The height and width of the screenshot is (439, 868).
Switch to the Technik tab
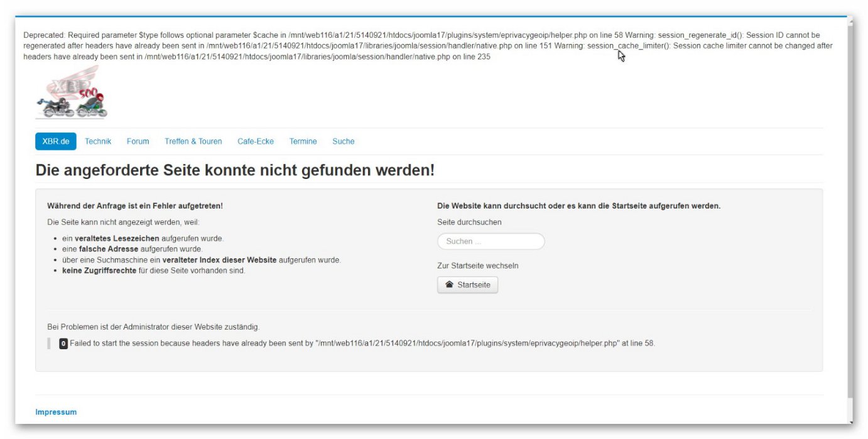[98, 141]
